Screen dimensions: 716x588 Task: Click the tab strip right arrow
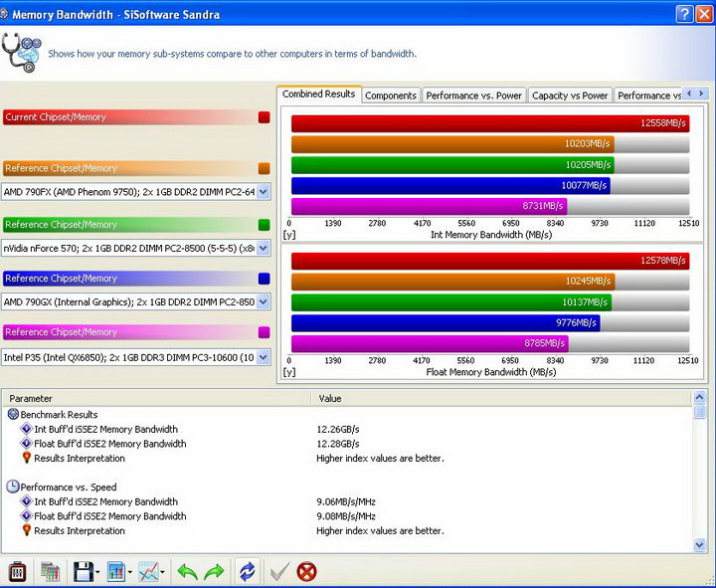[x=702, y=94]
